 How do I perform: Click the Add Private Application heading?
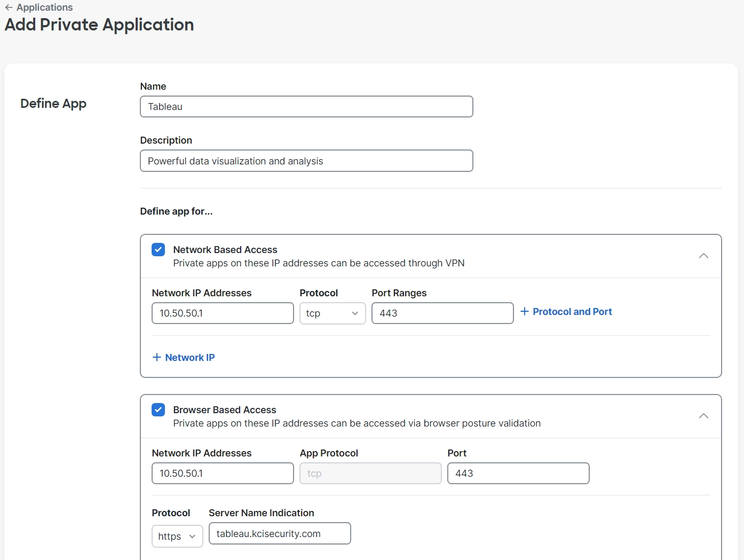(99, 25)
